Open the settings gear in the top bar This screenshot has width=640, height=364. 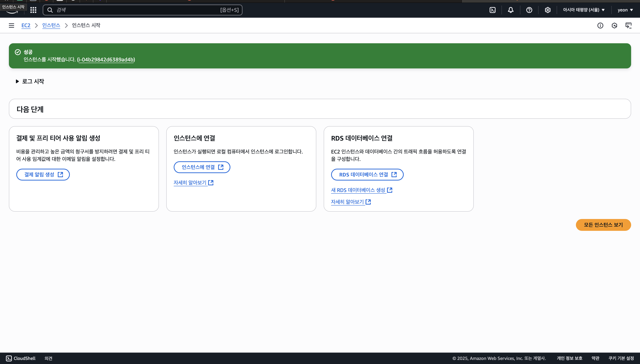[548, 10]
